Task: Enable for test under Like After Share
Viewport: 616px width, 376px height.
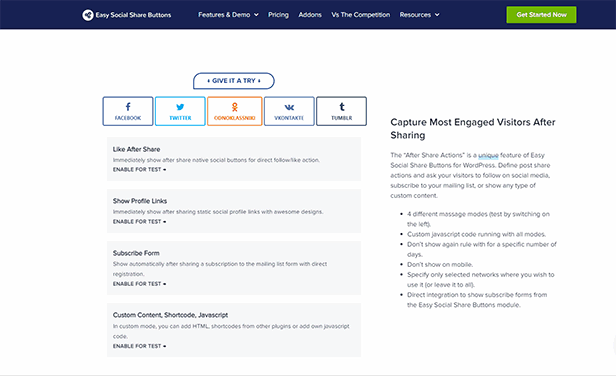Action: (139, 170)
